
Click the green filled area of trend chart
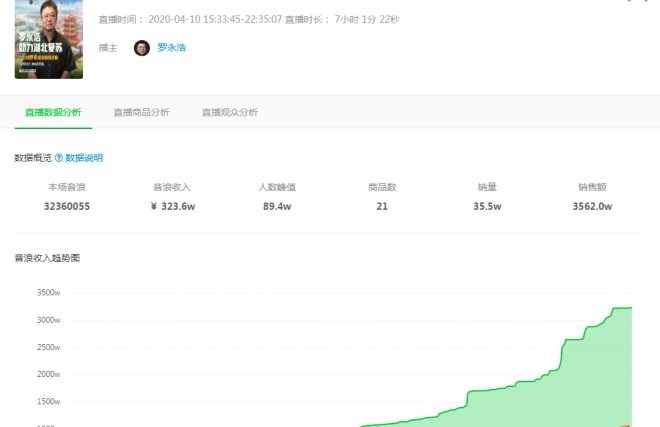coord(589,379)
